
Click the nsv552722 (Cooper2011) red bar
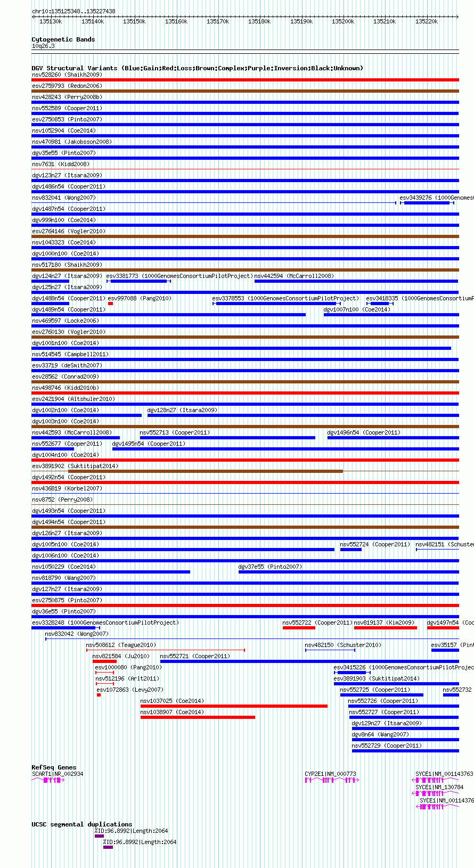[x=299, y=628]
